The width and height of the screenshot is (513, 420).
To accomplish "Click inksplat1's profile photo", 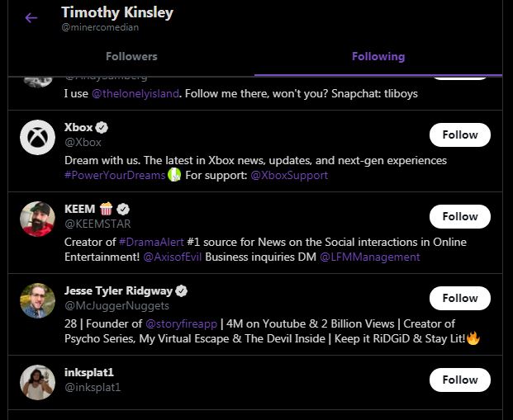I will 38,382.
